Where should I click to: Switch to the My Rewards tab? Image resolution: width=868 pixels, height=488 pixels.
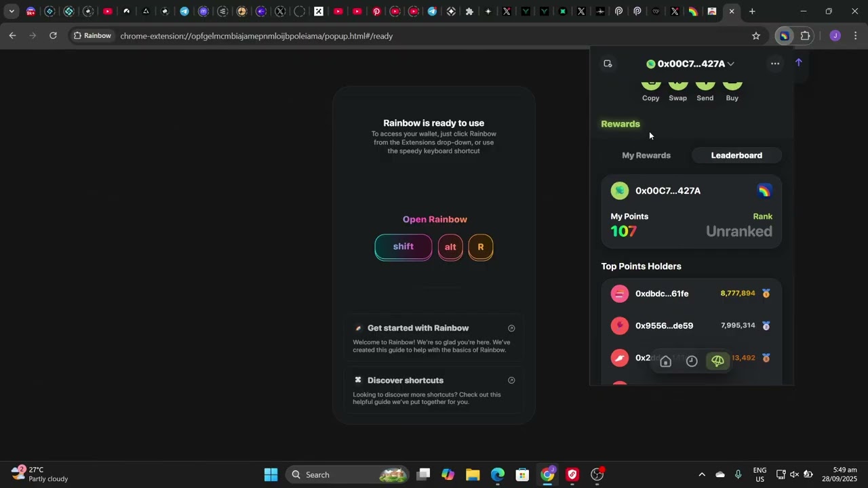click(646, 155)
